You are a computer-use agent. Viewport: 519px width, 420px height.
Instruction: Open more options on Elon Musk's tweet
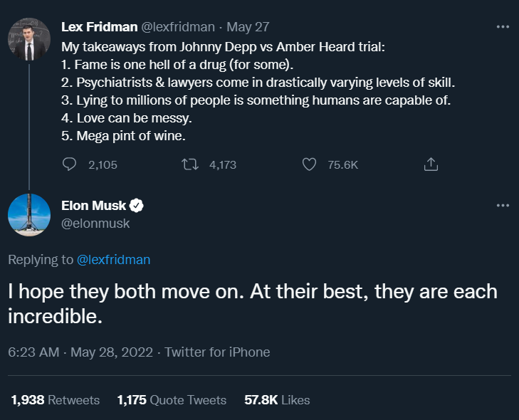(503, 206)
